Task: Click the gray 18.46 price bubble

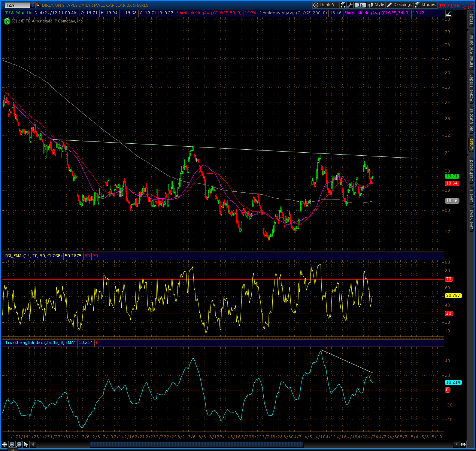Action: pos(452,201)
